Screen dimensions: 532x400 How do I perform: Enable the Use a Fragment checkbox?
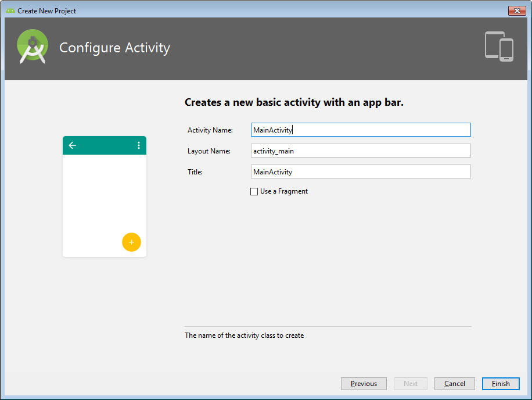[x=254, y=191]
